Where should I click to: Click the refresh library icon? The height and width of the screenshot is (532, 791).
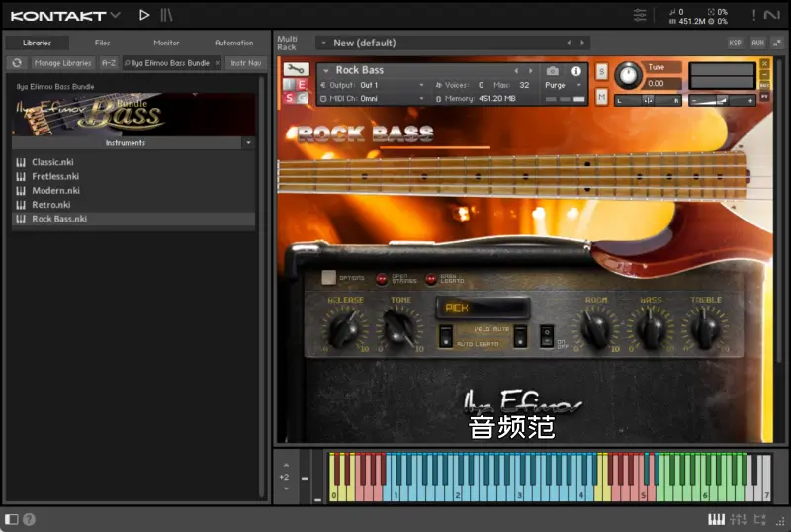(x=17, y=63)
